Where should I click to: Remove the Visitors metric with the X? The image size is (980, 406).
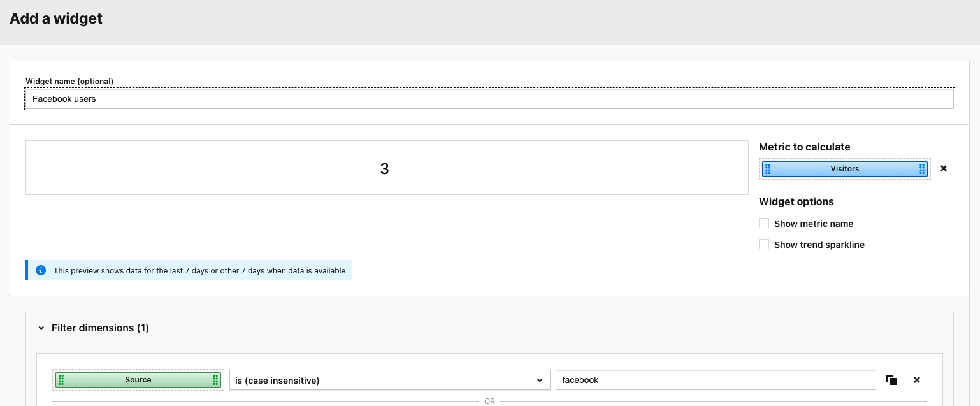coord(944,169)
